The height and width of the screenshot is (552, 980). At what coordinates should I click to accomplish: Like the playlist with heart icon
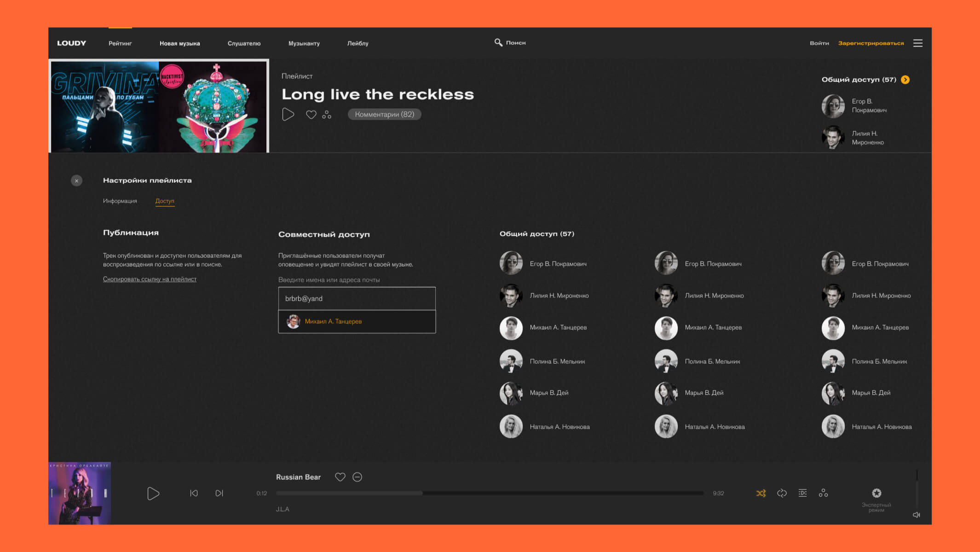click(311, 115)
